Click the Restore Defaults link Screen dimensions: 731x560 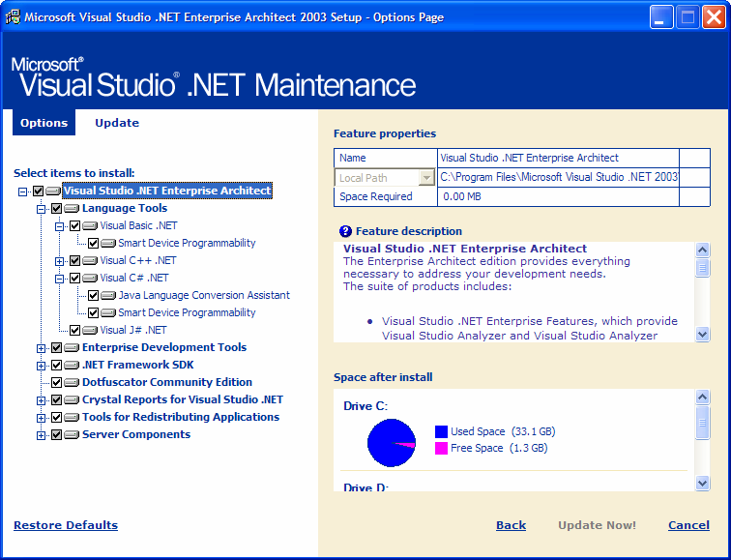[66, 525]
